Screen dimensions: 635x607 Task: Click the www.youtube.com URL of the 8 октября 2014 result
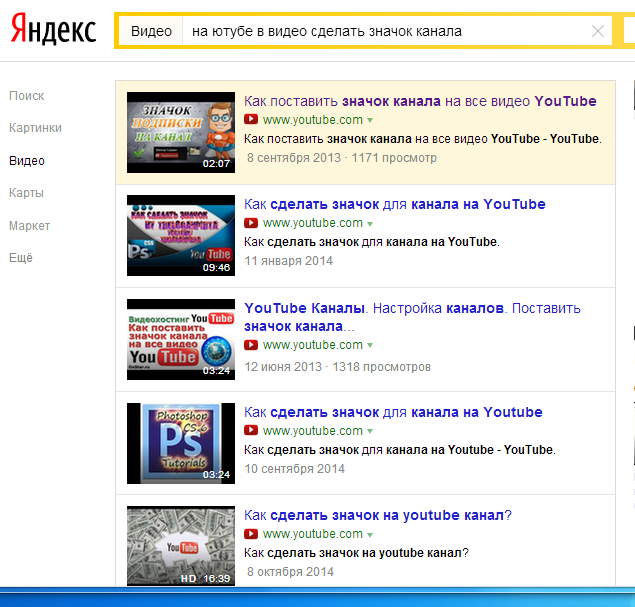point(313,534)
